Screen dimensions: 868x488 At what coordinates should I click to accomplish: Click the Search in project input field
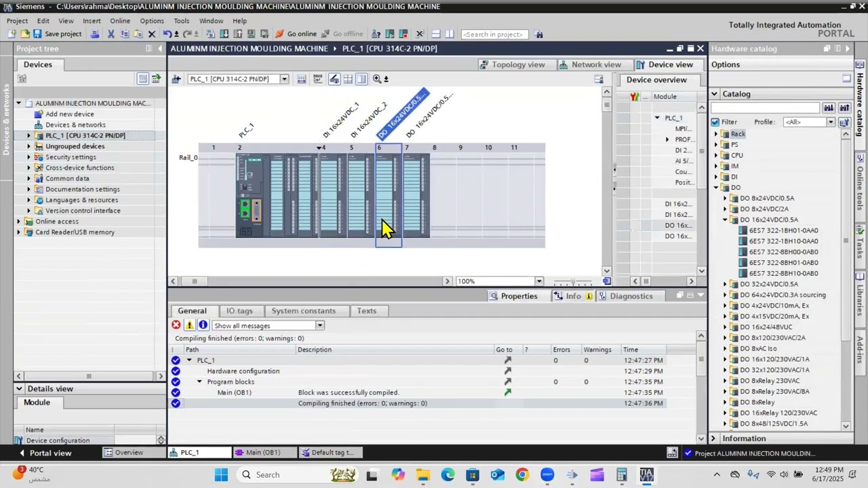tap(494, 34)
